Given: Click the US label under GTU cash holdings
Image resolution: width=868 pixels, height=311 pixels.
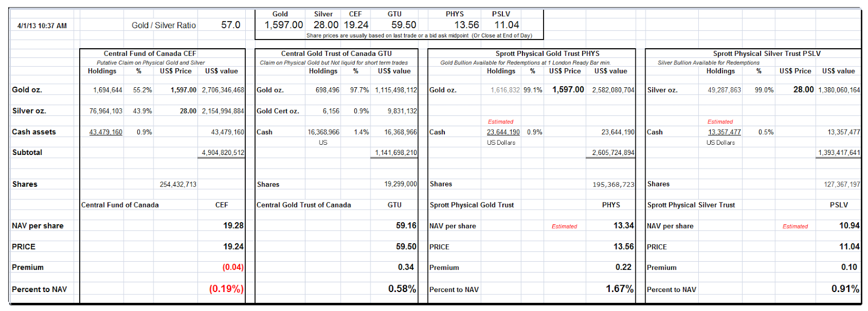Looking at the screenshot, I should [323, 142].
